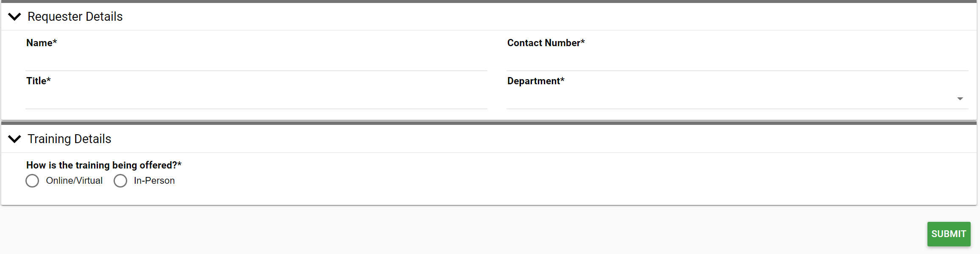The height and width of the screenshot is (254, 980).
Task: Focus the Title input field
Action: (256, 99)
